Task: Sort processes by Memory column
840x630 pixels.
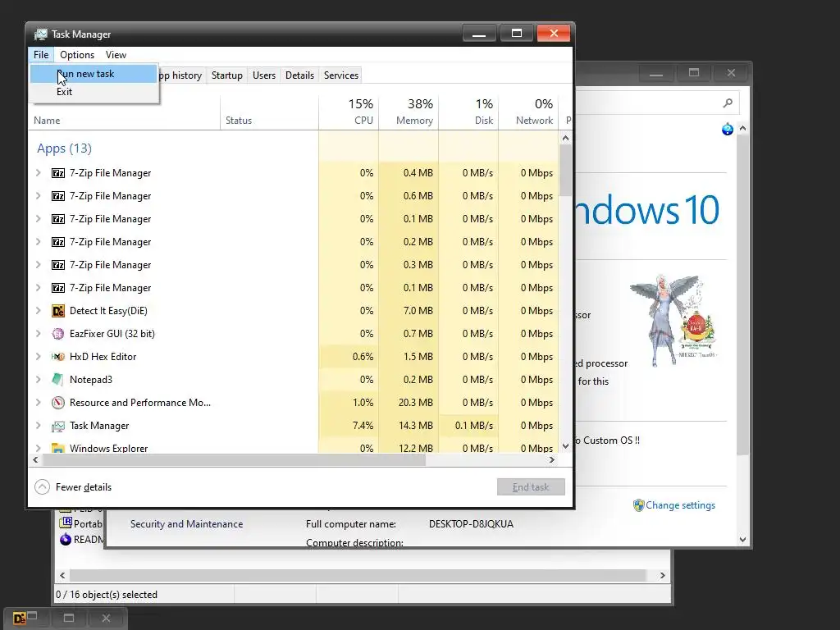Action: click(x=409, y=112)
